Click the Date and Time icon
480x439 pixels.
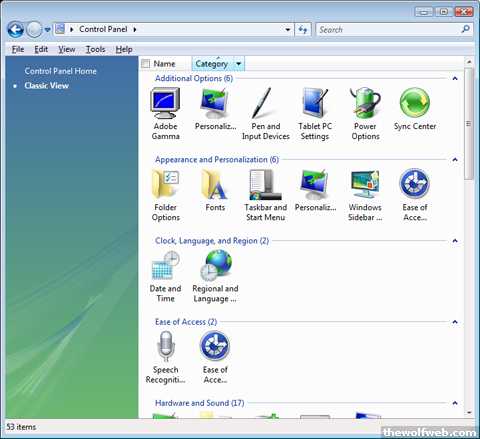[165, 266]
